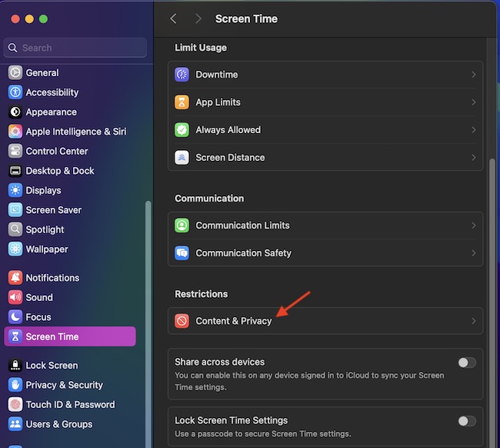Click the Screen Distance icon

(x=182, y=158)
